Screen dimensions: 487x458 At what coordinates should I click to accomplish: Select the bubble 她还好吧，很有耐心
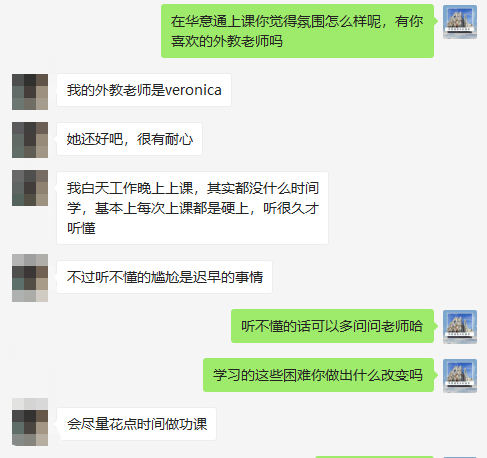129,139
